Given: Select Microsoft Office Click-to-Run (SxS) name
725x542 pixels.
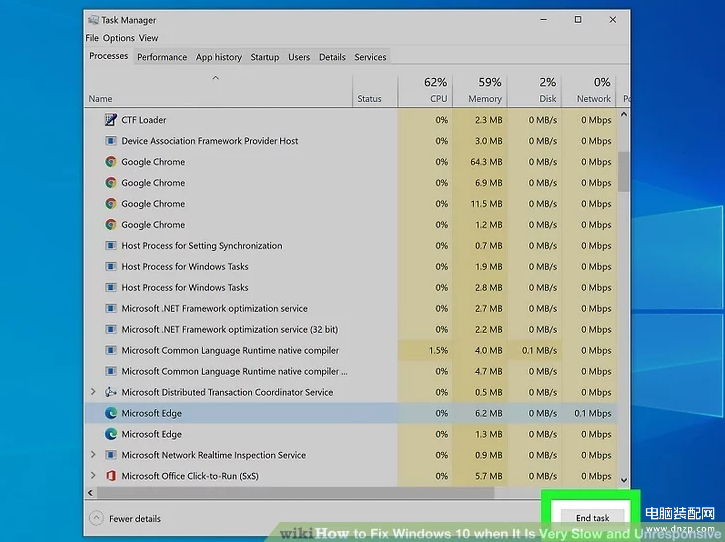Looking at the screenshot, I should [190, 476].
